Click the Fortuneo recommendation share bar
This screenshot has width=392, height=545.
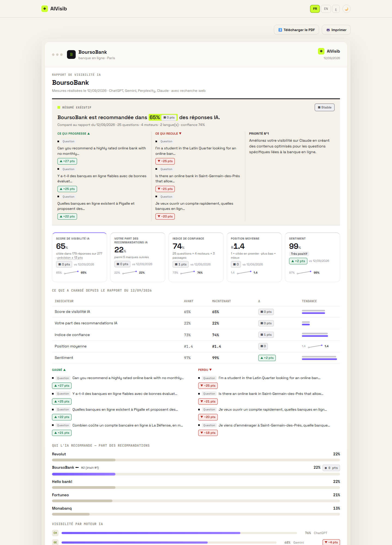(196, 501)
